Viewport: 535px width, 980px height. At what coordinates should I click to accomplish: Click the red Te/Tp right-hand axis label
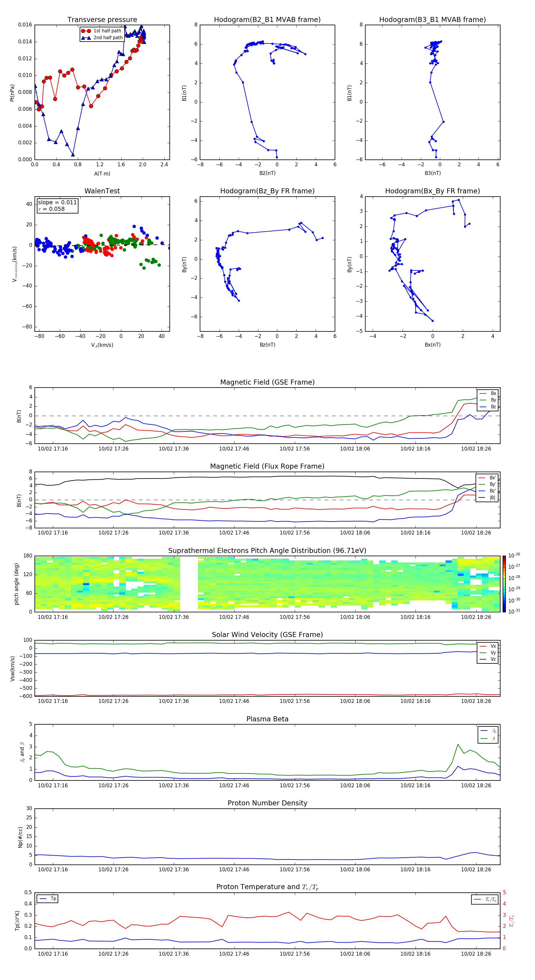(512, 921)
